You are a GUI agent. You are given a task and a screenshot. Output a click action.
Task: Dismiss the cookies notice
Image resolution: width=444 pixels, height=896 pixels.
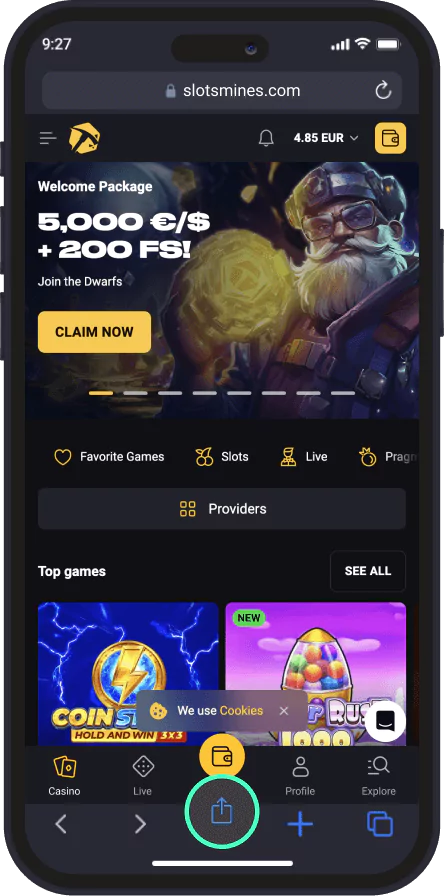click(x=284, y=711)
